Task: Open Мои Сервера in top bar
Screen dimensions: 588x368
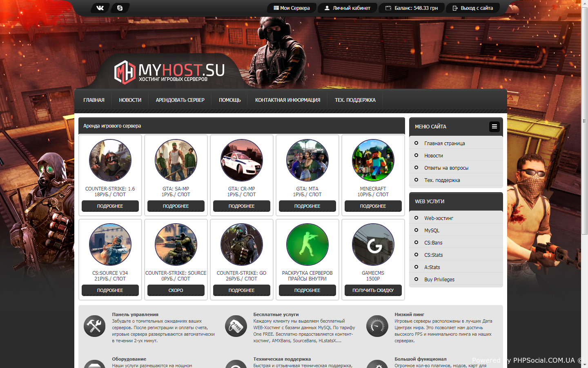Action: point(292,8)
